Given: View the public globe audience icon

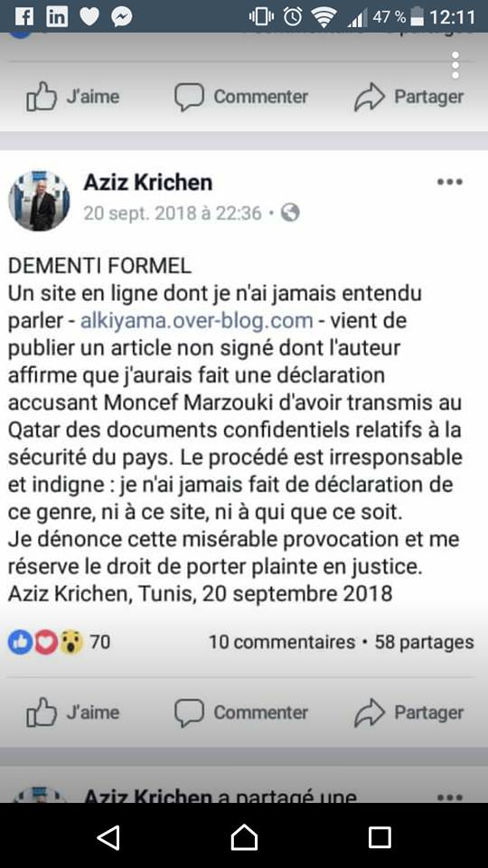Looking at the screenshot, I should click(x=290, y=212).
